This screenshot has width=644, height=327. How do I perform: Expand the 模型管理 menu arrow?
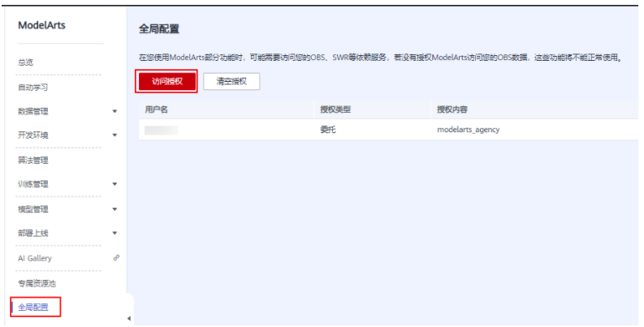click(115, 209)
